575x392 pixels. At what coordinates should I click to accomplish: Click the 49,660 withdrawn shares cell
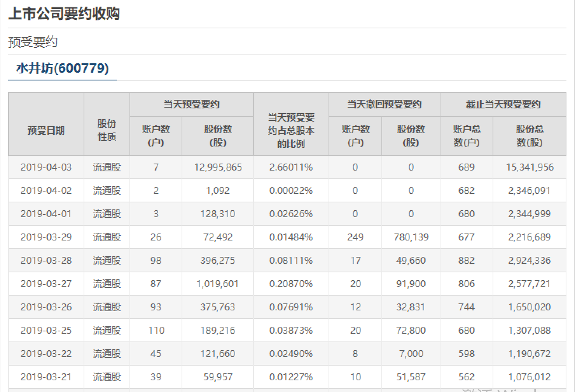(411, 261)
